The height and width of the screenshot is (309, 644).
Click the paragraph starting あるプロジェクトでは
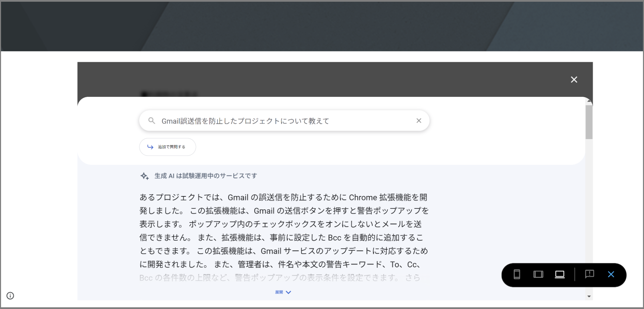click(284, 238)
